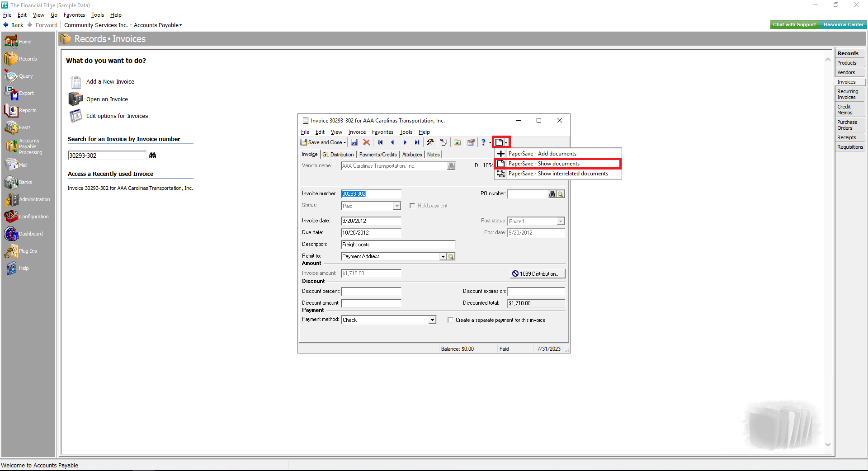Viewport: 868px width, 471px height.
Task: Click the Add a New Invoice link
Action: point(110,82)
